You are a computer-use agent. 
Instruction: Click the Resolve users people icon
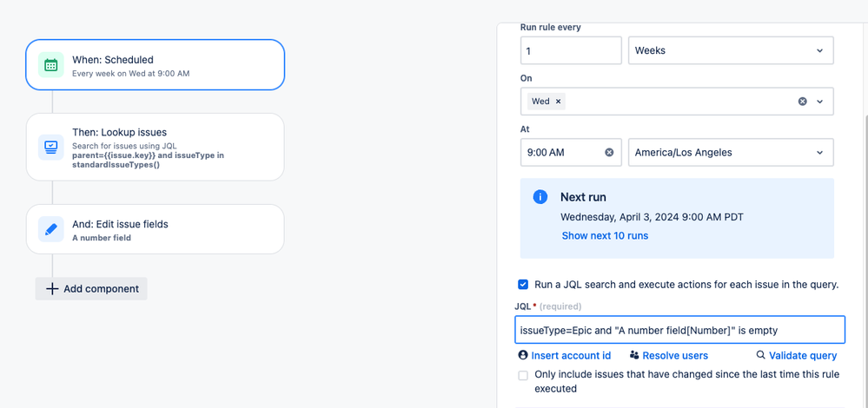click(634, 355)
